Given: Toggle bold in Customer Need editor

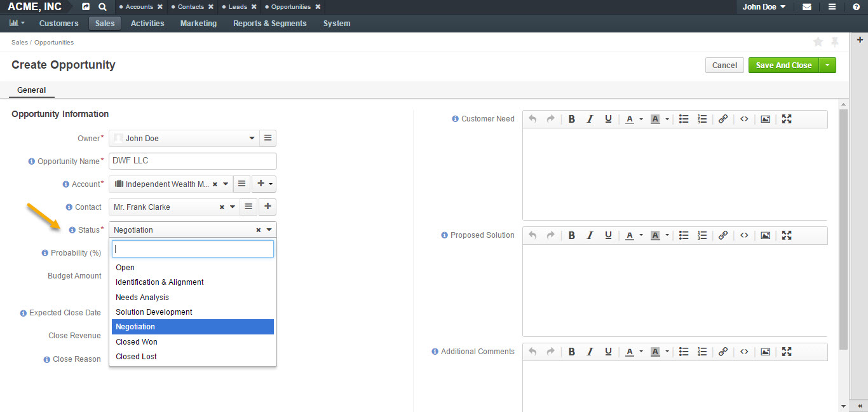Looking at the screenshot, I should 572,119.
